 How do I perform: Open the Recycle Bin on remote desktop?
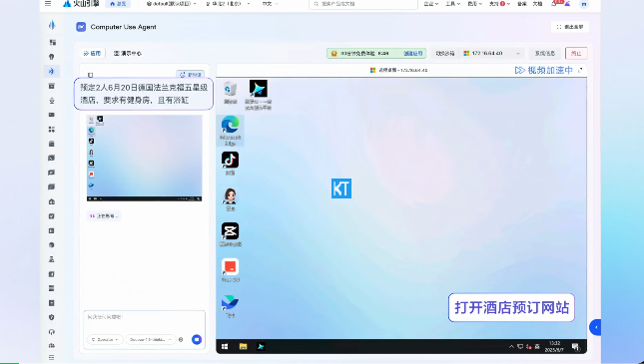tap(231, 93)
